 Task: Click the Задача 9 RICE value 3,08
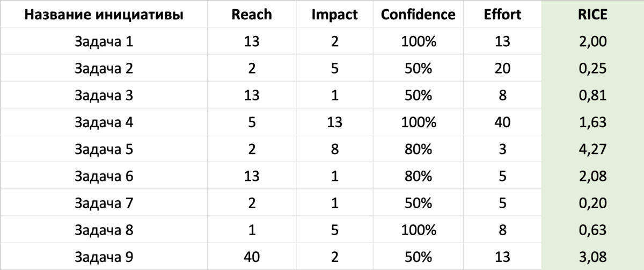[592, 257]
